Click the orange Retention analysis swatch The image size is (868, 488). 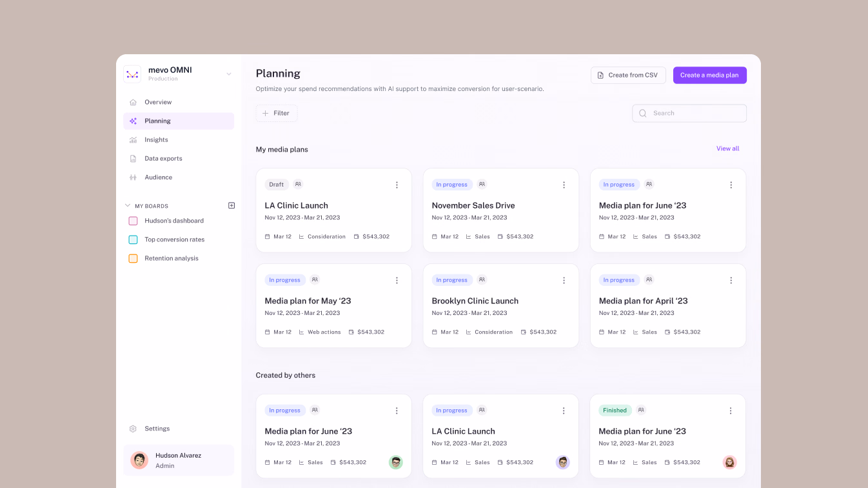pyautogui.click(x=133, y=258)
